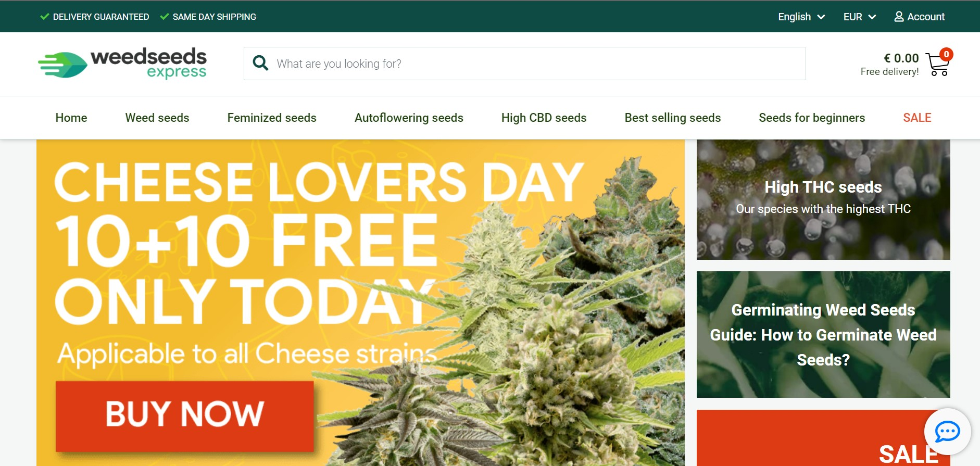Click the Delivery Guaranteed checkmark icon
The width and height of the screenshot is (980, 466).
(45, 17)
